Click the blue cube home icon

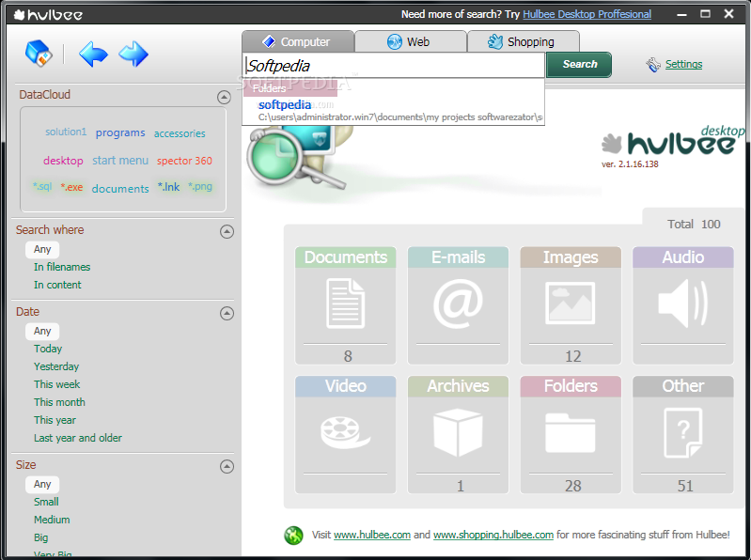[x=39, y=54]
